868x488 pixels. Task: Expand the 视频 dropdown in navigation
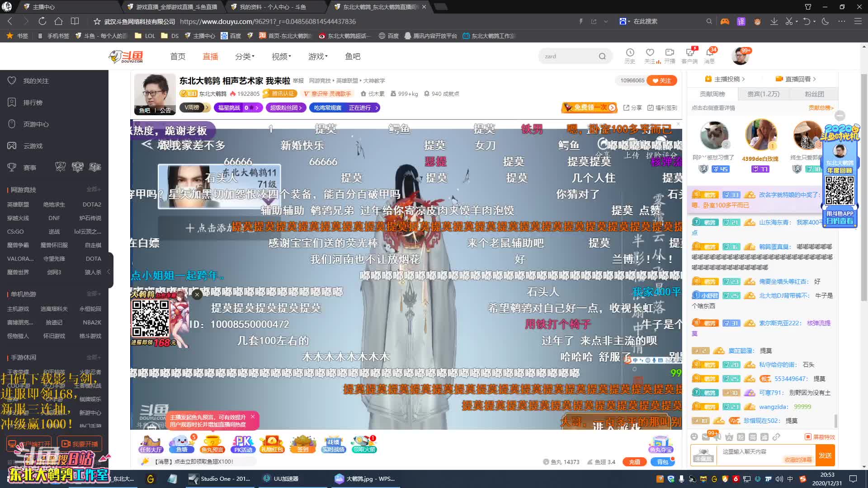[x=281, y=56]
